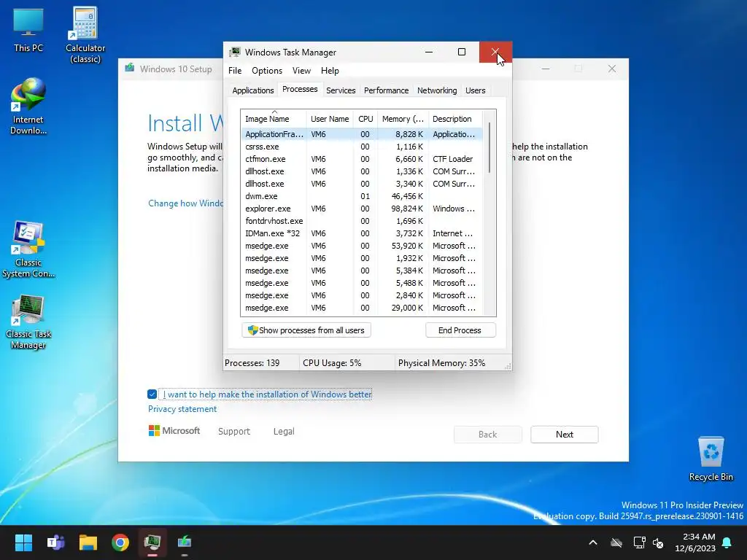Screen dimensions: 747x560
Task: Select the ctfmon.exe process
Action: tap(362, 159)
